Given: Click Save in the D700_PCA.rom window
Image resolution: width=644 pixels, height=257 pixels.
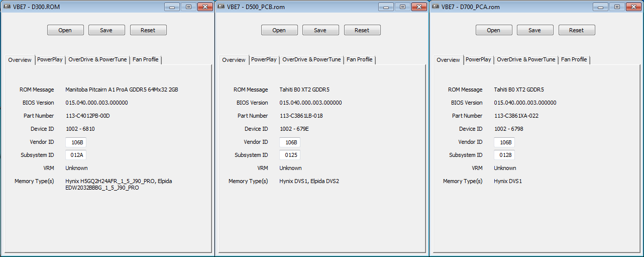Looking at the screenshot, I should click(x=535, y=30).
